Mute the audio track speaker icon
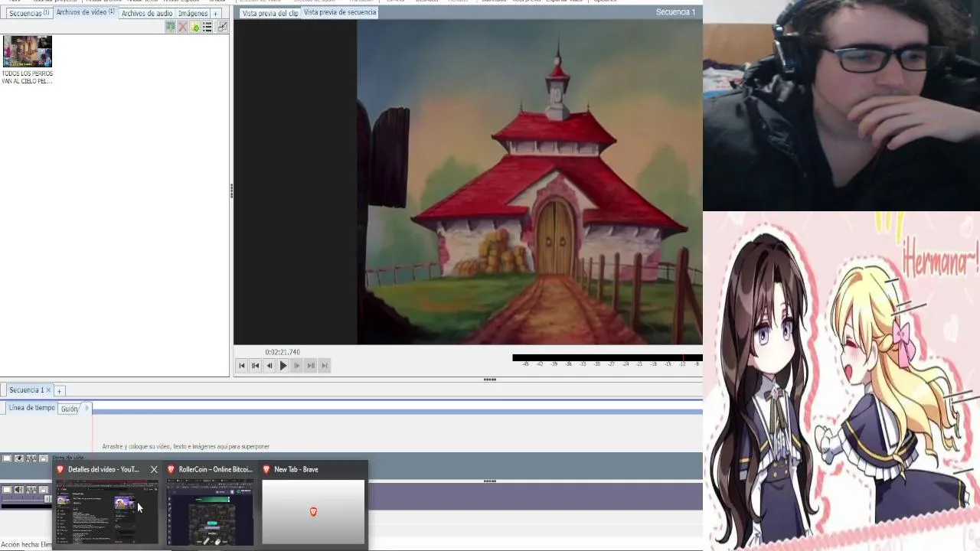980x551 pixels. coord(19,490)
